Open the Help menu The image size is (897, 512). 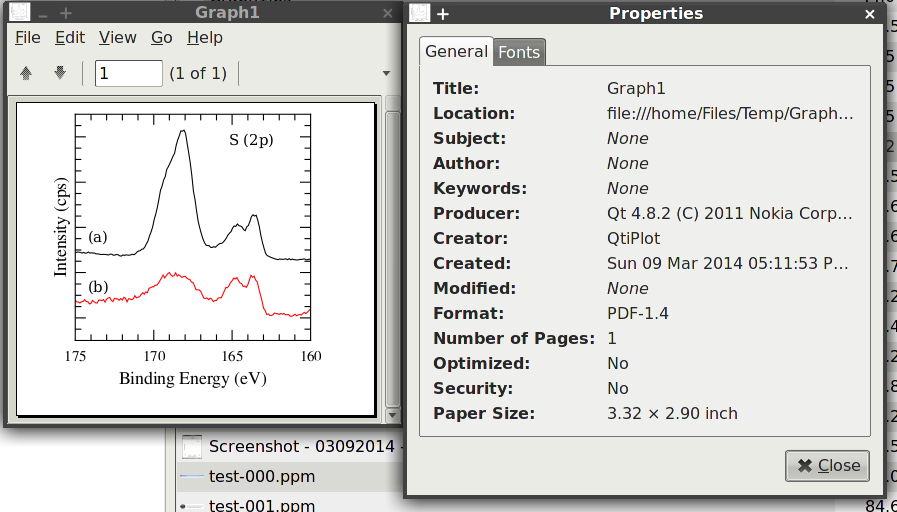click(x=205, y=38)
